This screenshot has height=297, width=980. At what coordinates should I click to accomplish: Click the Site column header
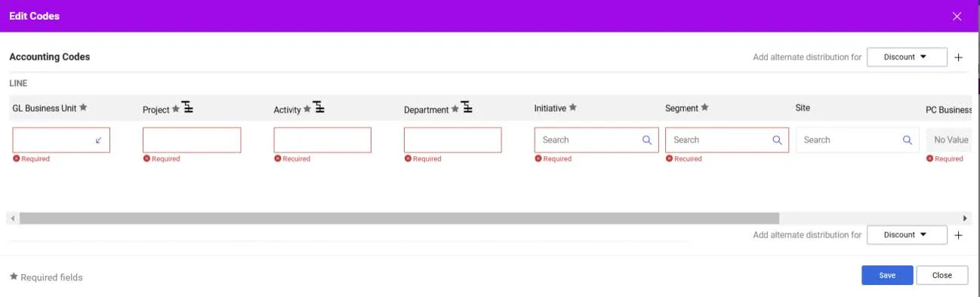pos(803,108)
